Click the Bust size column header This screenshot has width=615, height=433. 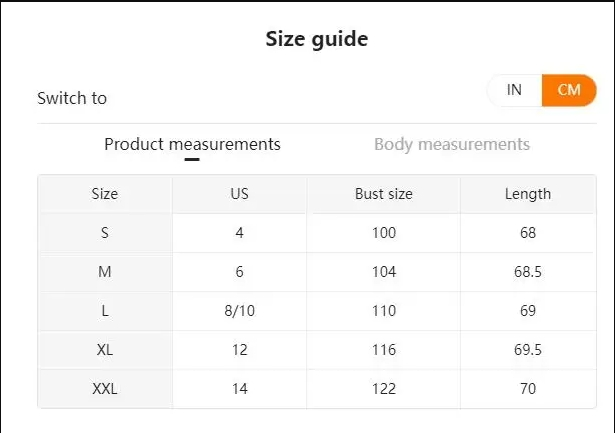[383, 194]
